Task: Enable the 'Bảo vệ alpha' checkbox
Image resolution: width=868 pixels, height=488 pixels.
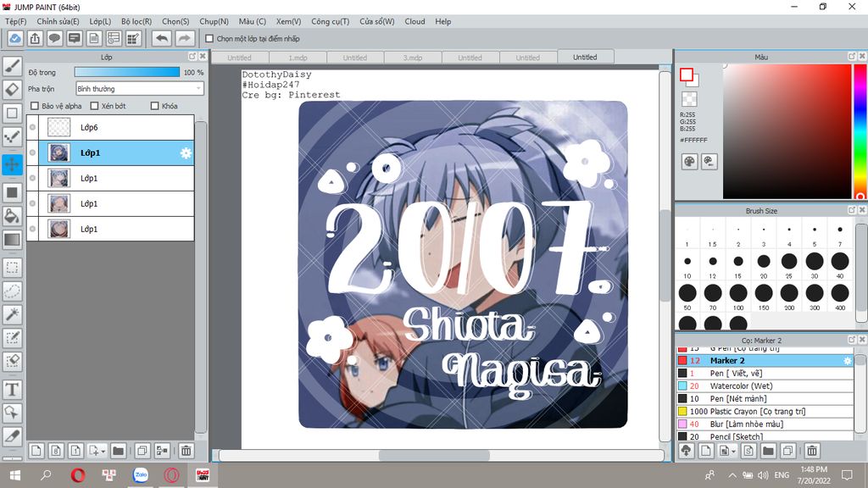Action: (35, 106)
